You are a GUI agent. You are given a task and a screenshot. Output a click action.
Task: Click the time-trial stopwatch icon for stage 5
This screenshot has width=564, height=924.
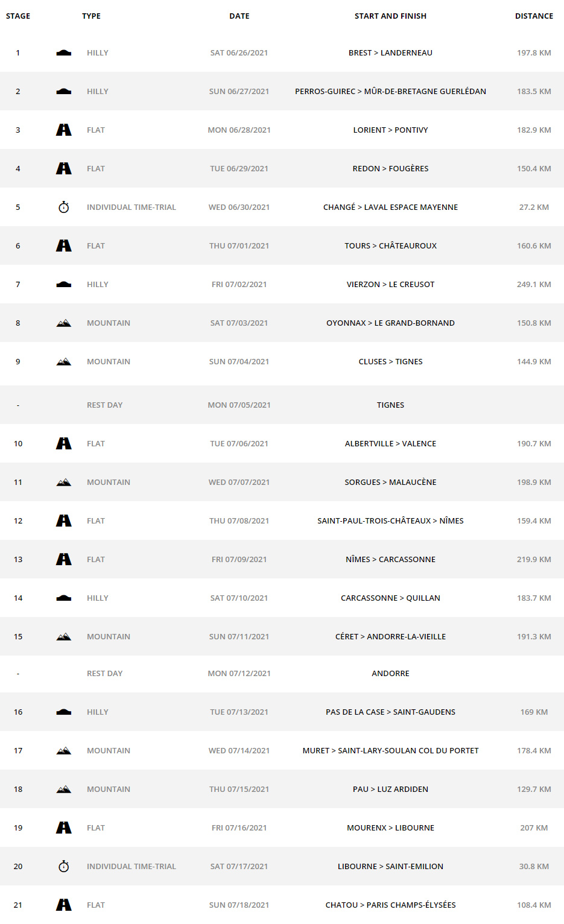[x=63, y=207]
